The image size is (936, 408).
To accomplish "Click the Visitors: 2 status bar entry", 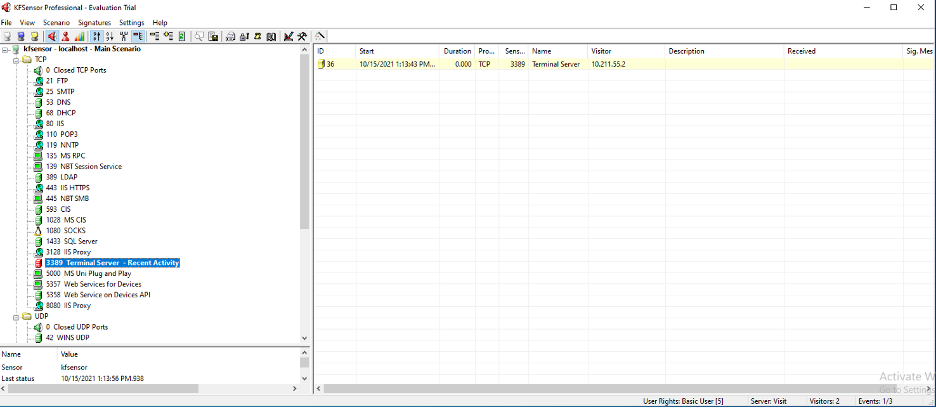I will (824, 401).
